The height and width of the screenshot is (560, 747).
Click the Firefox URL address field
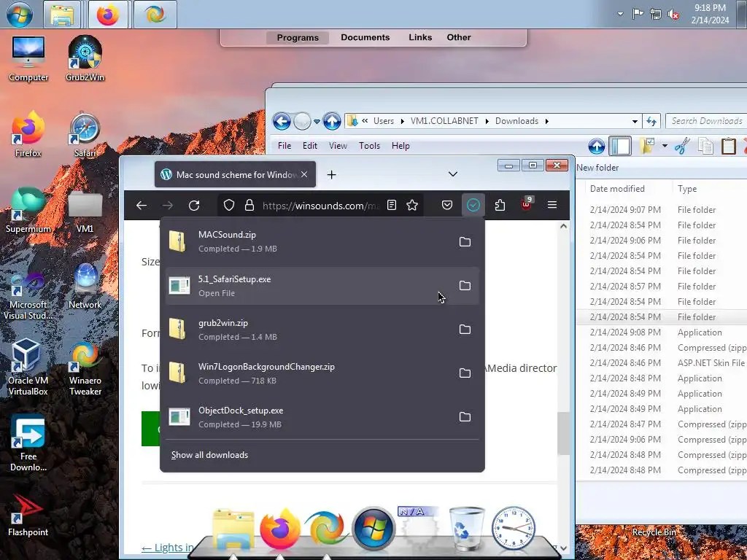tap(321, 206)
